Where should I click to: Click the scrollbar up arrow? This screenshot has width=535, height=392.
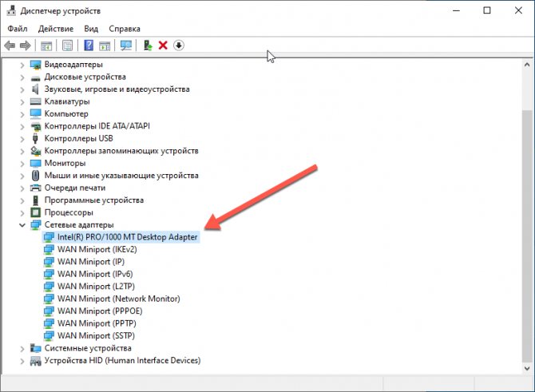[x=527, y=65]
